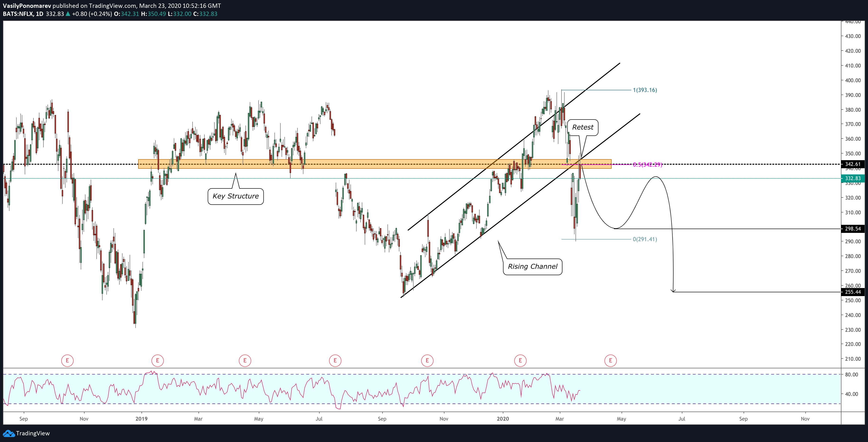Click the March 23, 2020 publish timestamp

pyautogui.click(x=180, y=6)
